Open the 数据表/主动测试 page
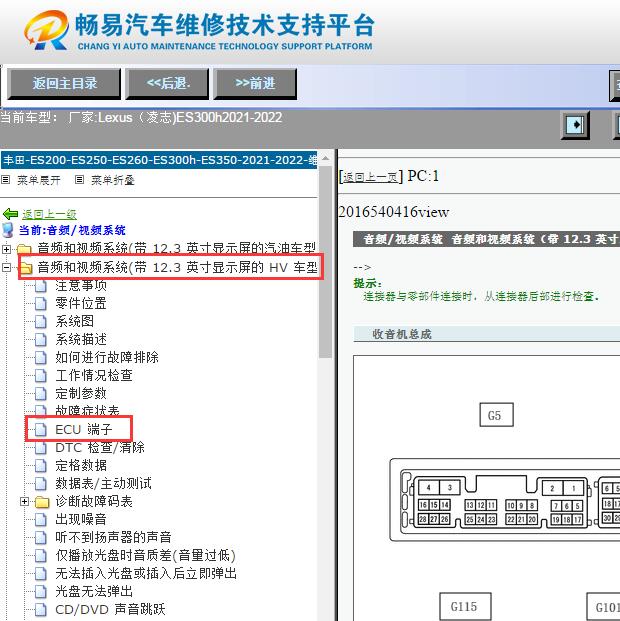The image size is (620, 621). [x=103, y=484]
